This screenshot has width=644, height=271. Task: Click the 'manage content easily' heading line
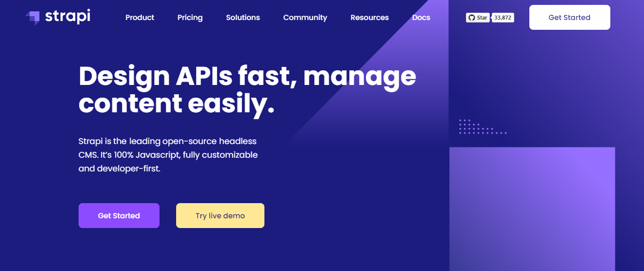pyautogui.click(x=176, y=104)
